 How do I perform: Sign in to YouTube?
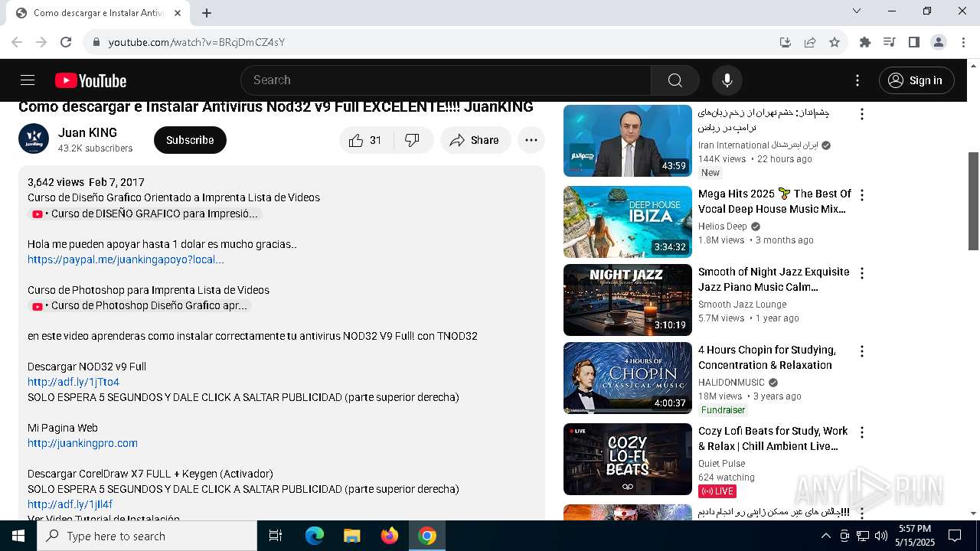tap(916, 80)
